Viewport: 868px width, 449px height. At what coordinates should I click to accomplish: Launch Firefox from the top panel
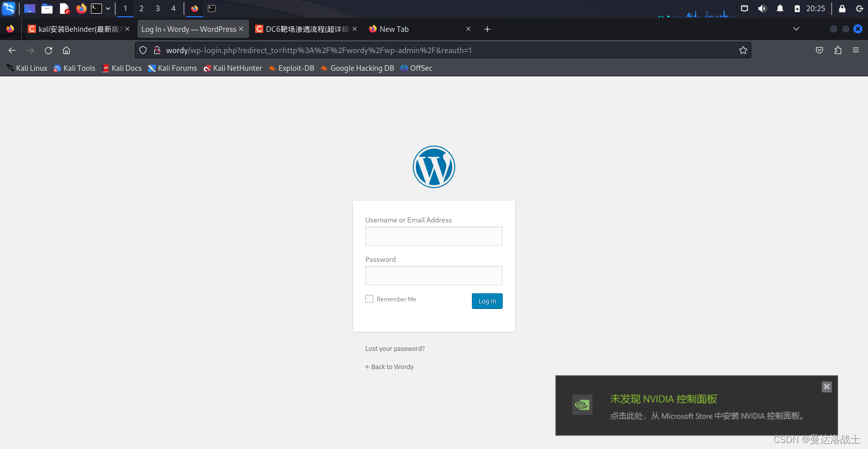[81, 9]
